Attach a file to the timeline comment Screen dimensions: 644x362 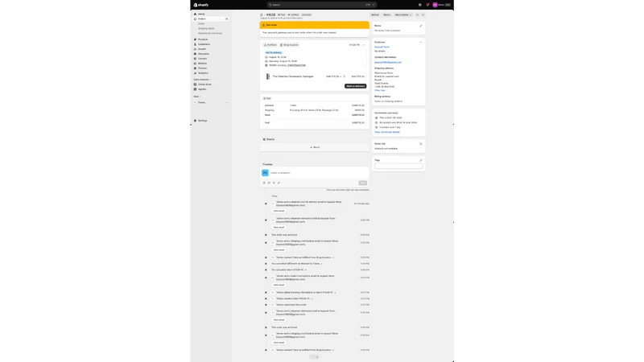coord(279,183)
